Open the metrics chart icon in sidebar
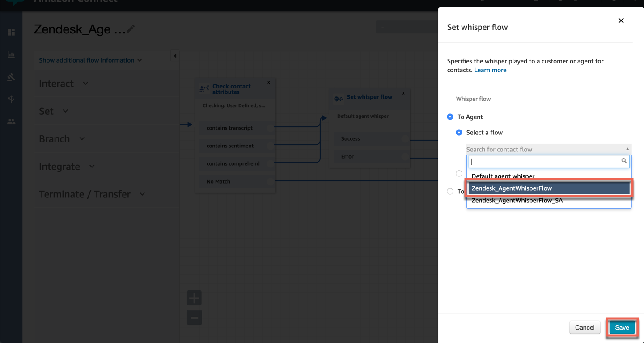 point(11,54)
